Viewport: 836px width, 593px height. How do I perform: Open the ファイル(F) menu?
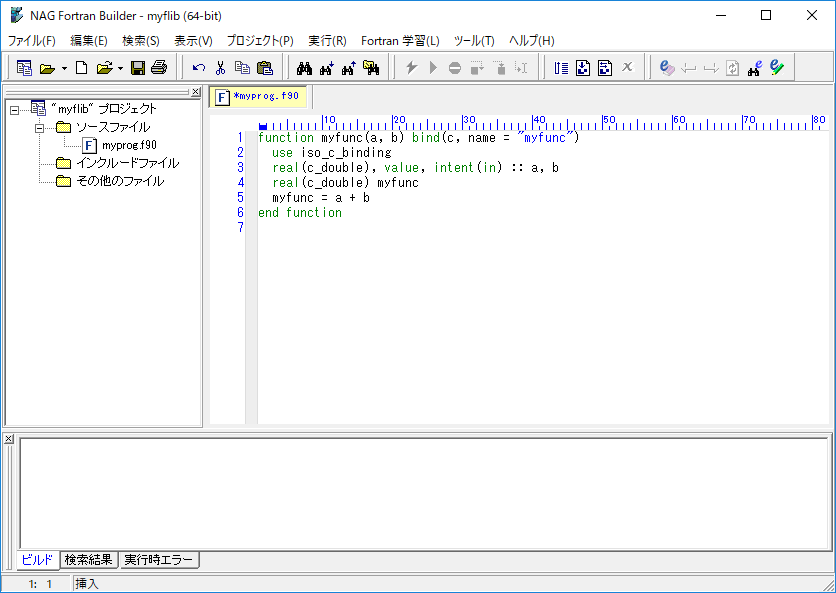point(31,41)
